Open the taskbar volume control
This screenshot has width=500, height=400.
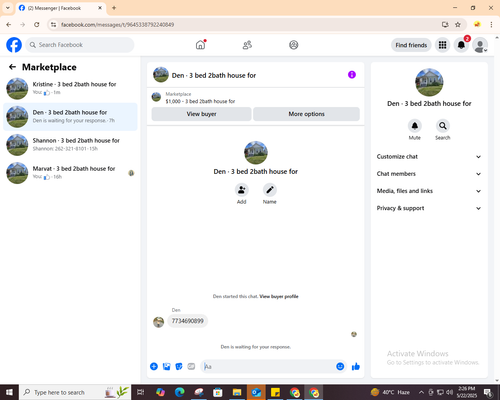(x=449, y=392)
